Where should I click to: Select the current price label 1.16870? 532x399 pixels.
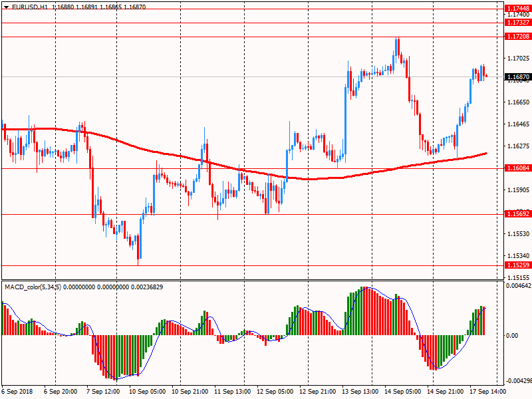517,77
